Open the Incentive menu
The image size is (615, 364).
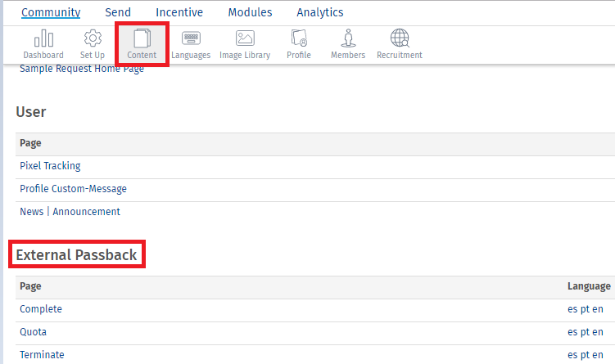pyautogui.click(x=179, y=12)
